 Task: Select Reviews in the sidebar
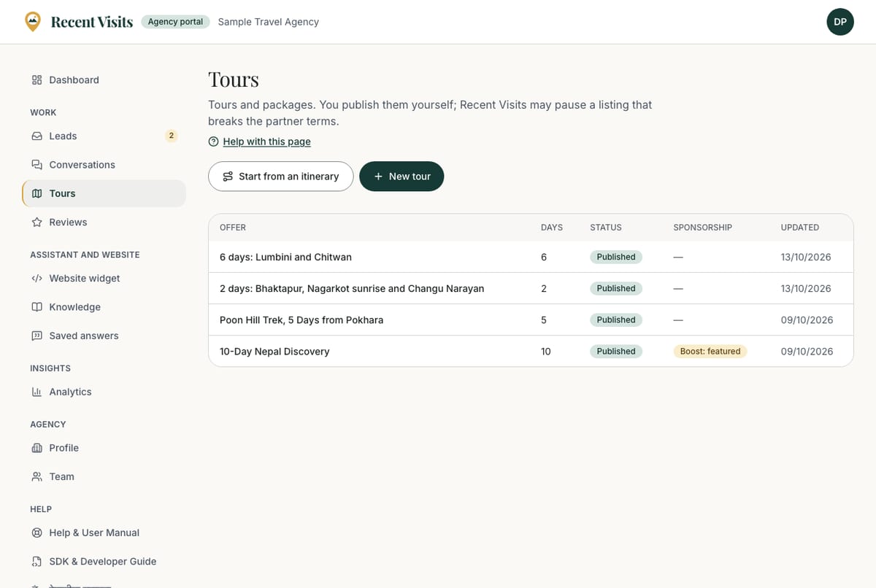coord(104,223)
